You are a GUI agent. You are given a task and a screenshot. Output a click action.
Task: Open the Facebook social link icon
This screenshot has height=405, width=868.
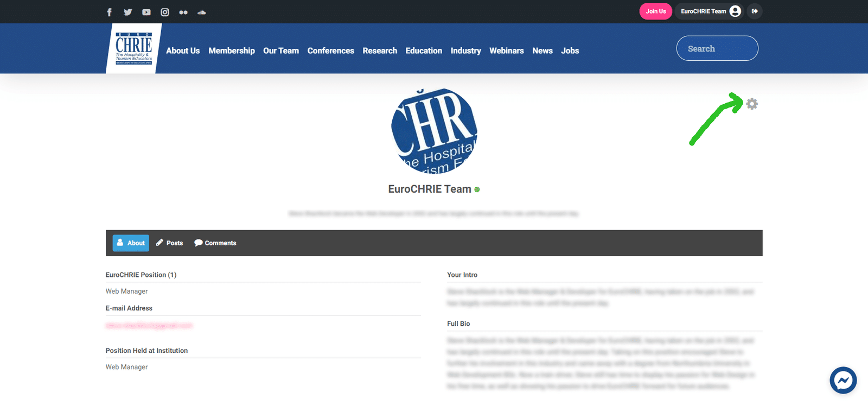click(109, 12)
